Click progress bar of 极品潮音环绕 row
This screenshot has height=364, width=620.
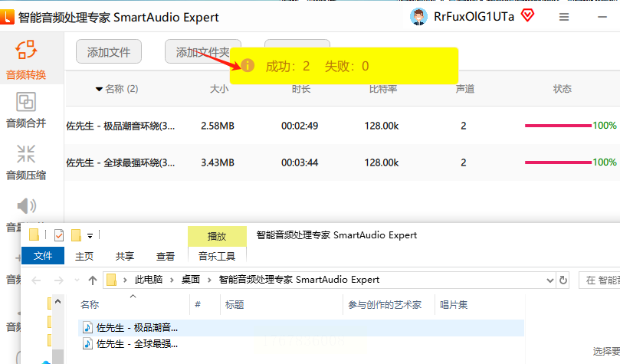559,126
